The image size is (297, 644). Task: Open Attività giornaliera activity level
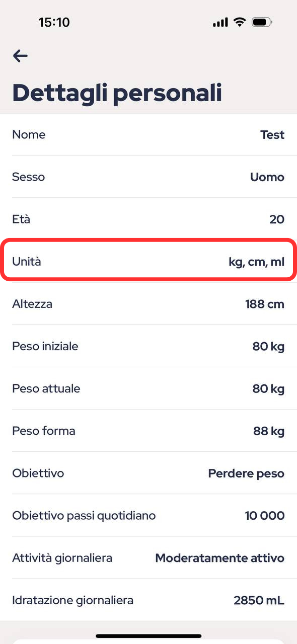click(148, 557)
